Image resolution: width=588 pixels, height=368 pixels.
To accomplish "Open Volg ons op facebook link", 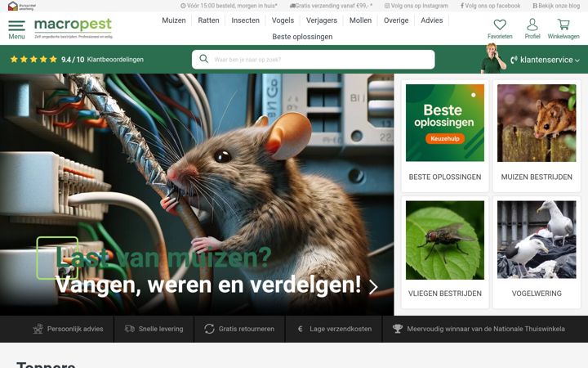I will click(x=490, y=6).
